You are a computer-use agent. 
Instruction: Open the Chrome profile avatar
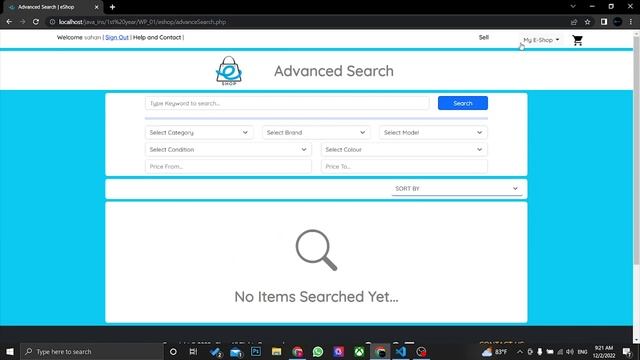[x=618, y=22]
